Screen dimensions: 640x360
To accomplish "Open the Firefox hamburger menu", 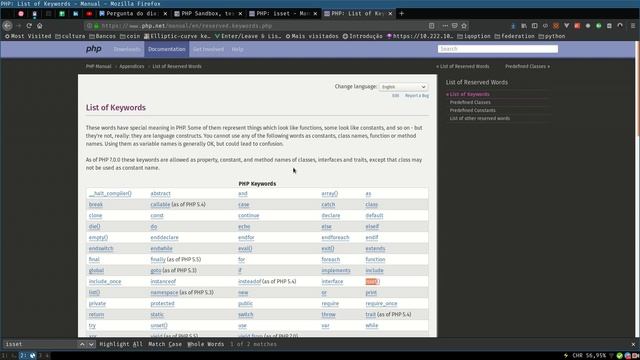I will [x=633, y=25].
